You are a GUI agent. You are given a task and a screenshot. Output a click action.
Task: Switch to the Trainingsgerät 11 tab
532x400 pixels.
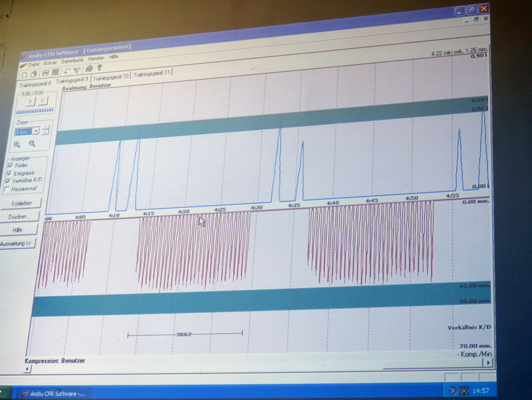(x=152, y=74)
